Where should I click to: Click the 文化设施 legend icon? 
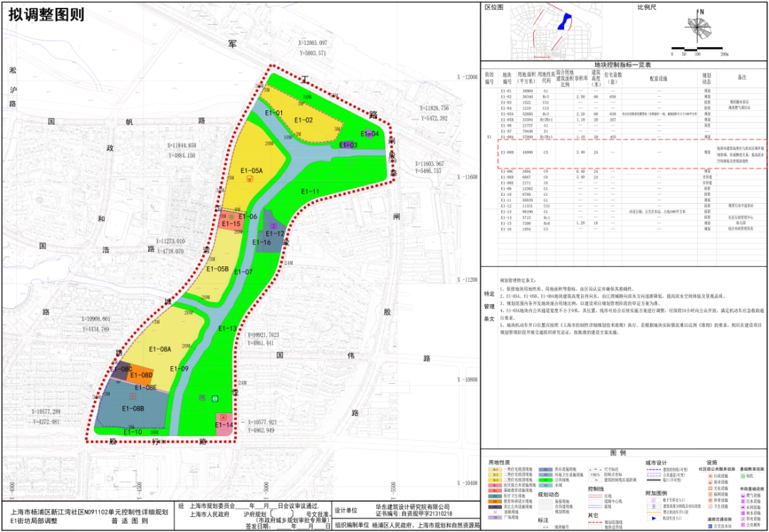tap(710, 489)
